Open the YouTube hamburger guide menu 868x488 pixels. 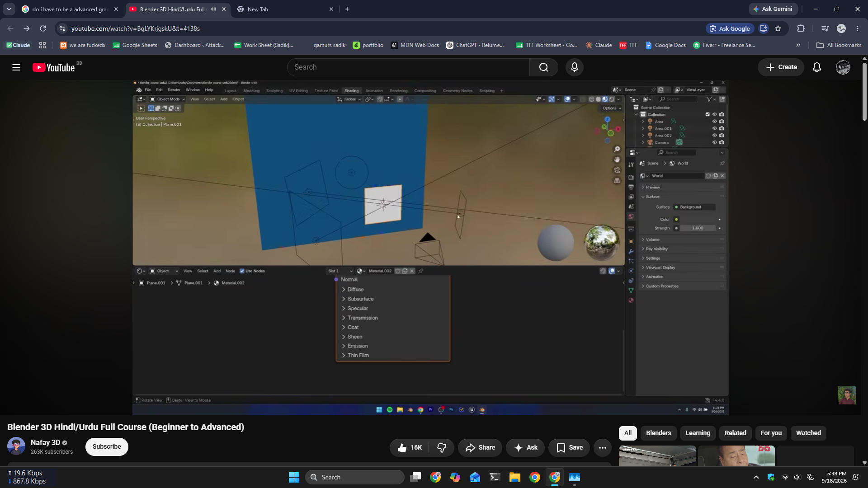tap(16, 67)
